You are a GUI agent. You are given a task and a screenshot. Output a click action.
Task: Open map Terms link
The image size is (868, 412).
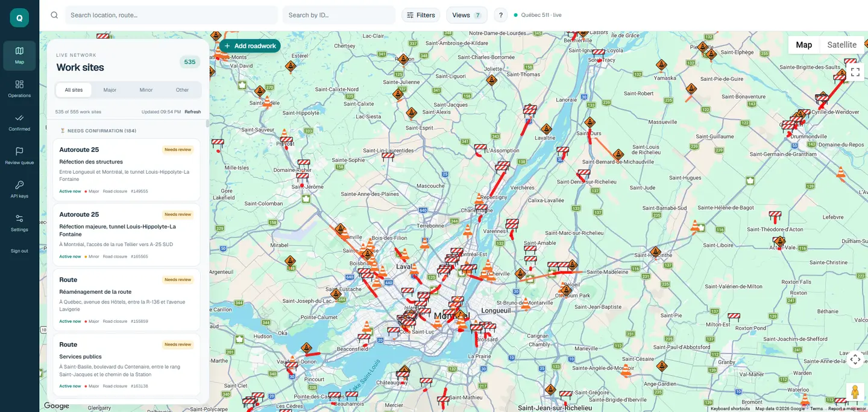click(x=816, y=409)
